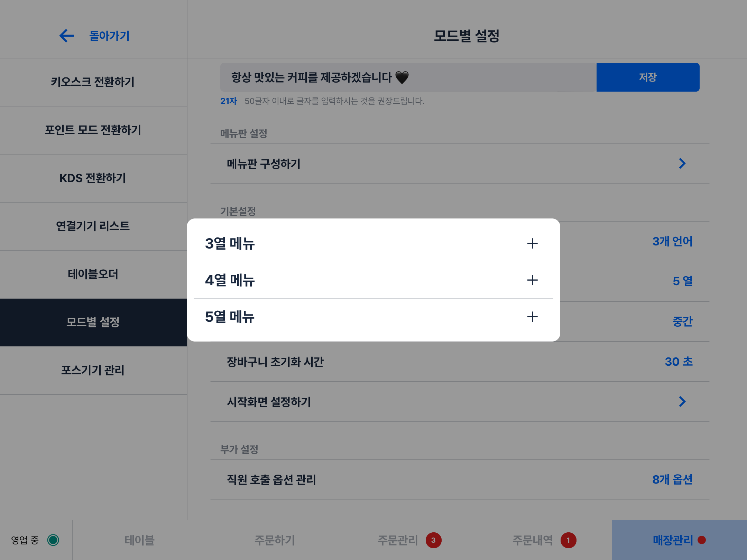Click plus icon for 3열 메뉴
The image size is (747, 560).
click(x=532, y=243)
